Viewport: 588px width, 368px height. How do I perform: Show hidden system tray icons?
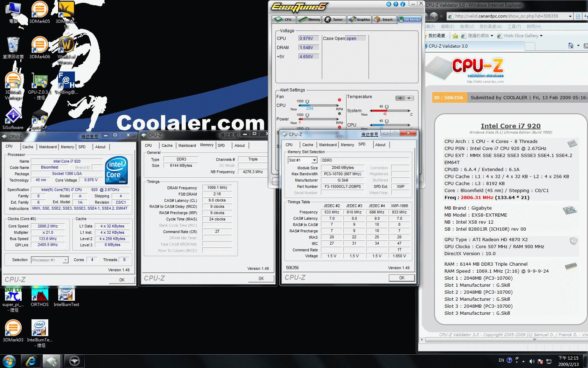[524, 361]
